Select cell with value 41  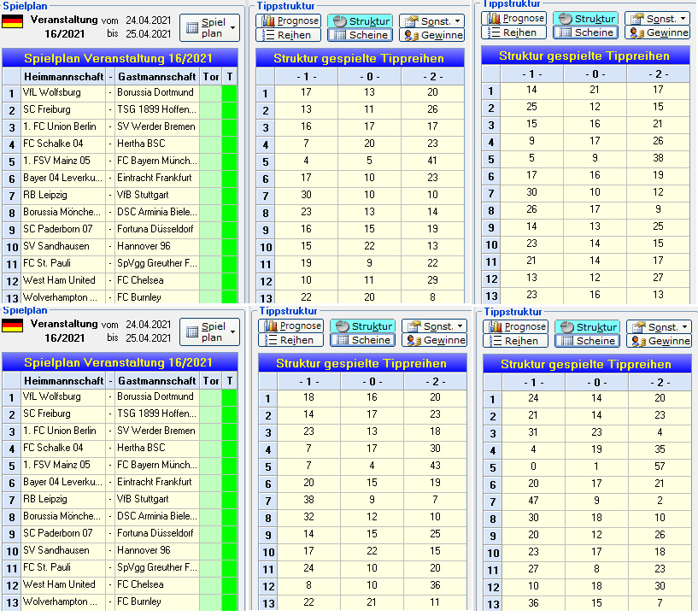[x=432, y=161]
